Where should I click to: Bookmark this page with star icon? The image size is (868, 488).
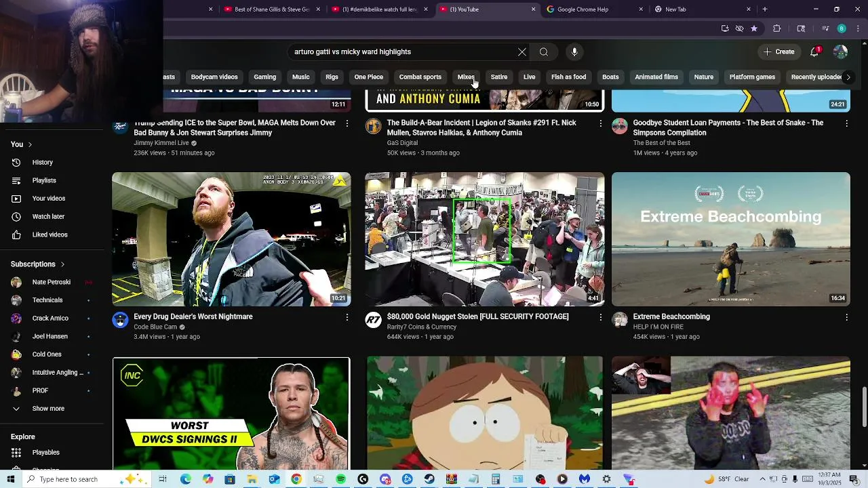tap(754, 28)
